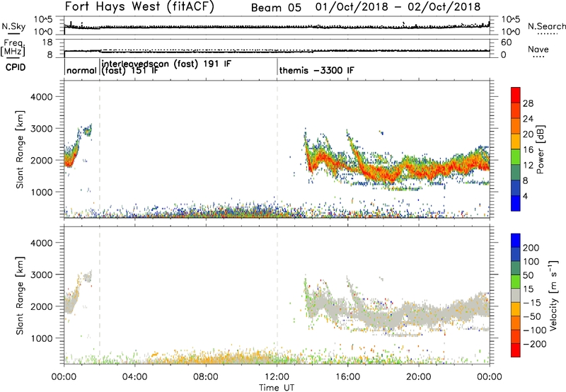566x392 pixels.
Task: Click the 'Nave' legend label
Action: click(x=538, y=50)
